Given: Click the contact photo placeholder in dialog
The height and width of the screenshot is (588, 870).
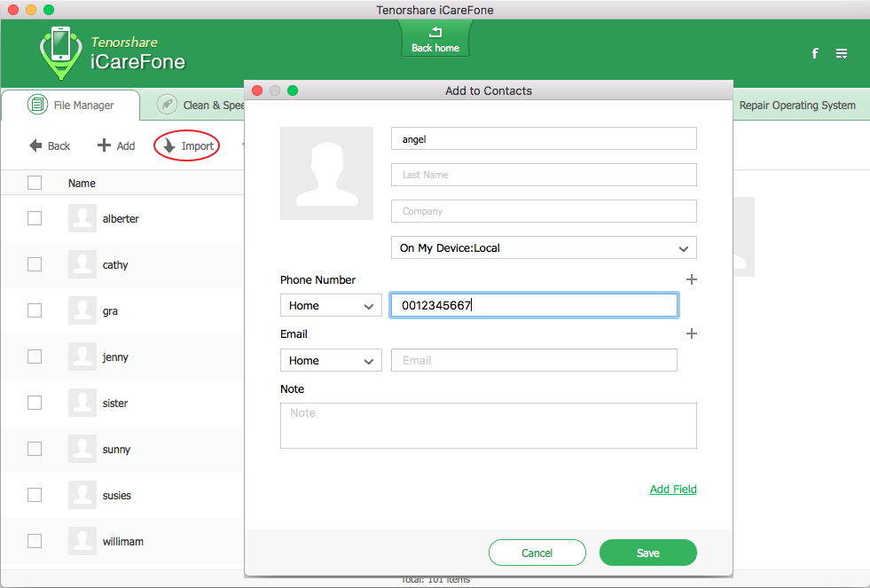Looking at the screenshot, I should 327,173.
